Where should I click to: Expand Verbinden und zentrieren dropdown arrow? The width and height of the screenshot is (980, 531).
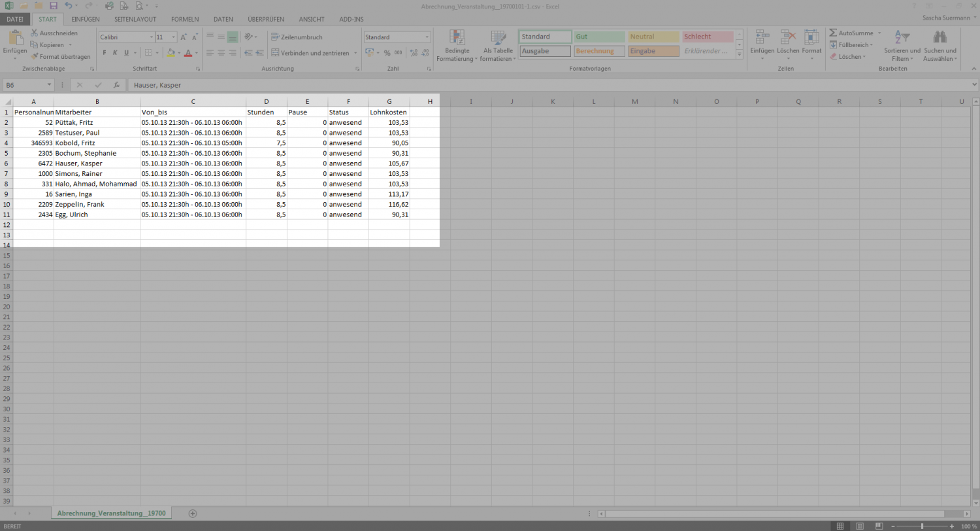coord(355,53)
